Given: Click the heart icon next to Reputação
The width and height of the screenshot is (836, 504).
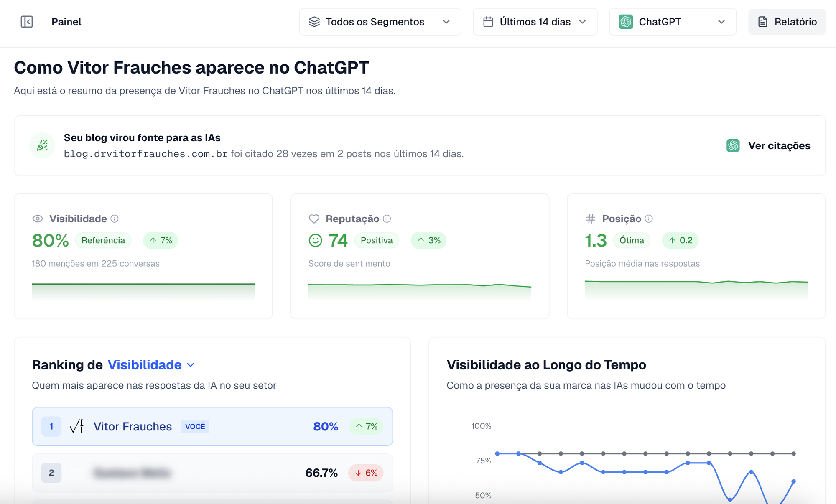Looking at the screenshot, I should click(x=314, y=219).
